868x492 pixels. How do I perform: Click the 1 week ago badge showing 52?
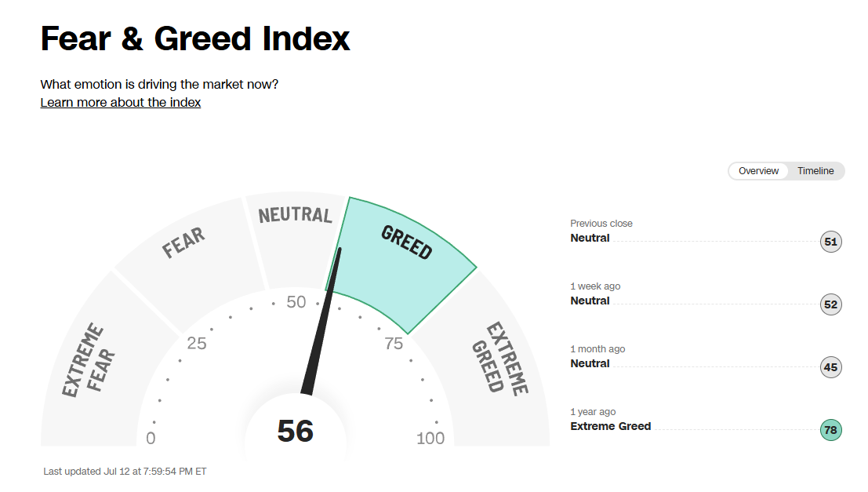[830, 304]
